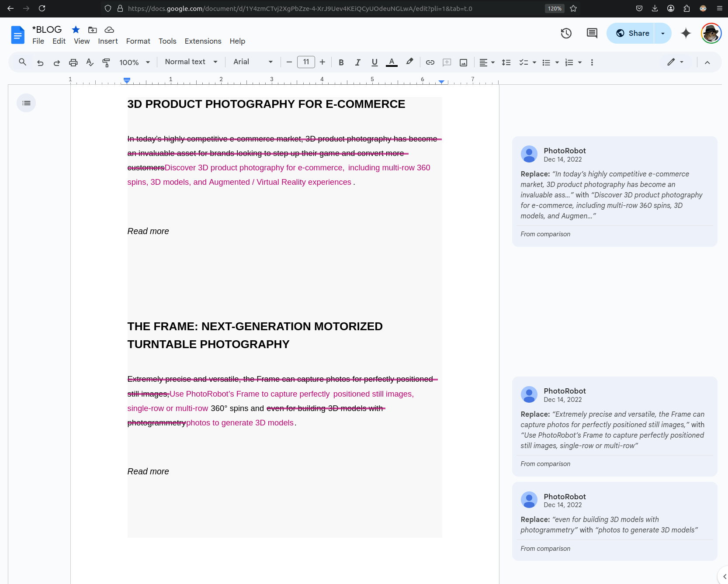
Task: Click second Read more link
Action: point(148,471)
